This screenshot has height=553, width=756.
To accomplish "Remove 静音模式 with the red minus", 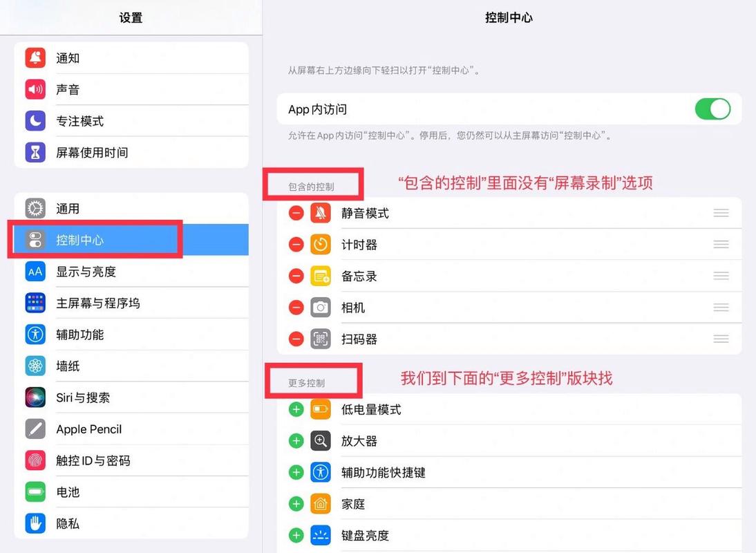I will [296, 213].
